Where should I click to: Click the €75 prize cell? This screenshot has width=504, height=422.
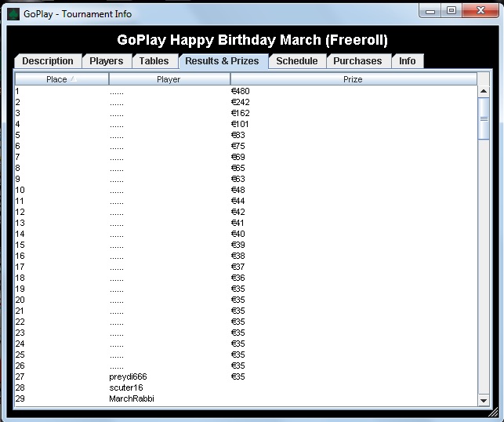(237, 146)
